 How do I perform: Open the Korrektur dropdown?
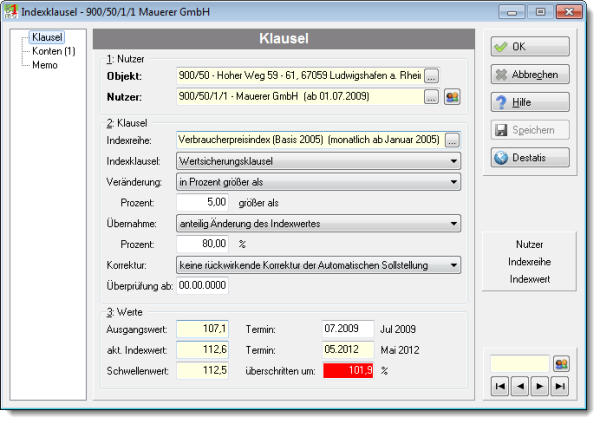click(x=454, y=265)
